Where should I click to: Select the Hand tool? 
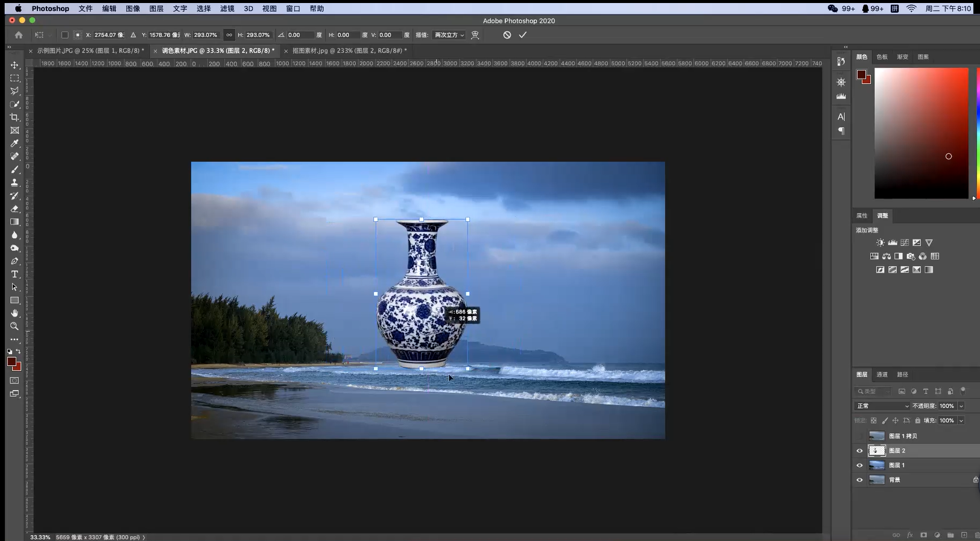pyautogui.click(x=14, y=313)
